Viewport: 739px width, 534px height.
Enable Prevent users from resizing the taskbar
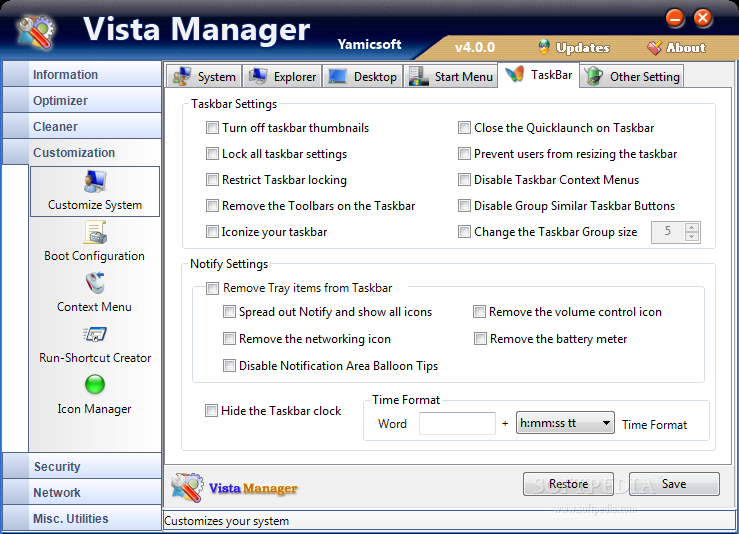click(464, 154)
